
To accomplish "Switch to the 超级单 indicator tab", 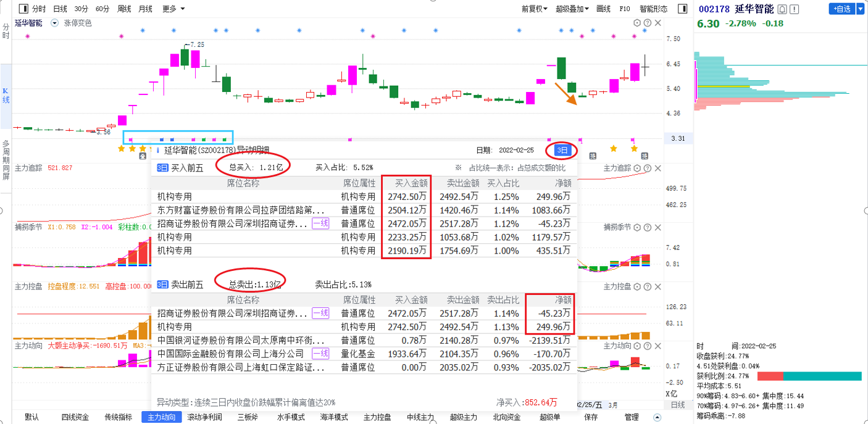I will tap(550, 417).
